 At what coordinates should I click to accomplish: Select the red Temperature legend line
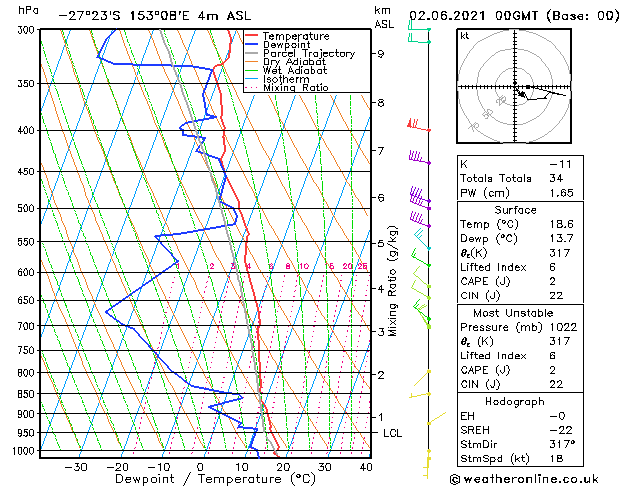tap(252, 36)
